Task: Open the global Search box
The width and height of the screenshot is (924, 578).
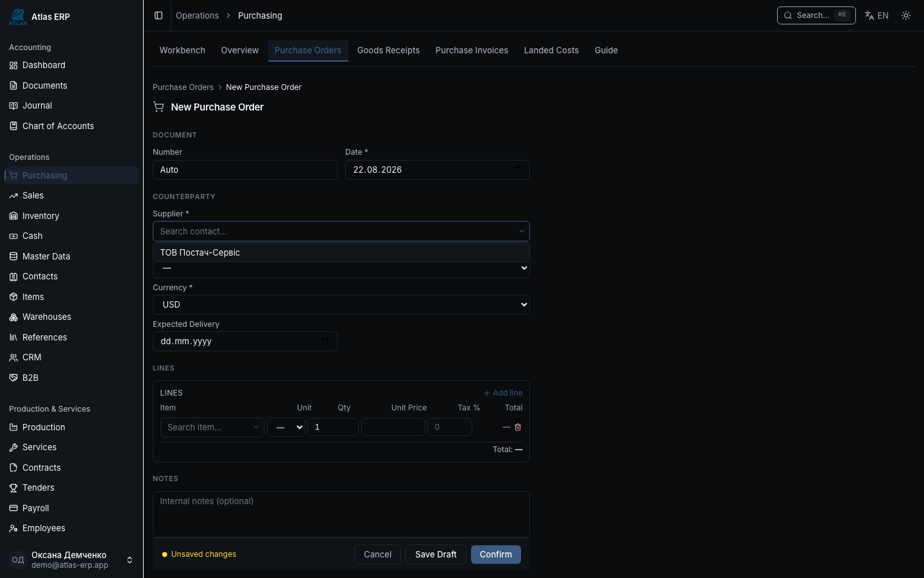Action: pyautogui.click(x=816, y=15)
